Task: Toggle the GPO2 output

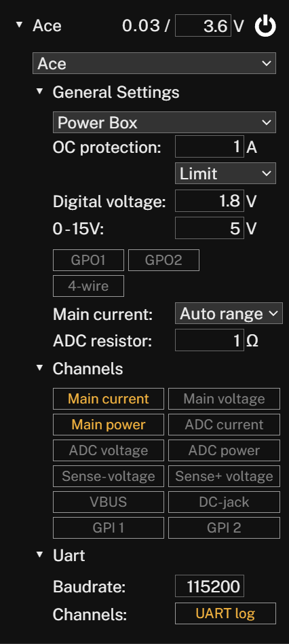Action: [x=164, y=260]
